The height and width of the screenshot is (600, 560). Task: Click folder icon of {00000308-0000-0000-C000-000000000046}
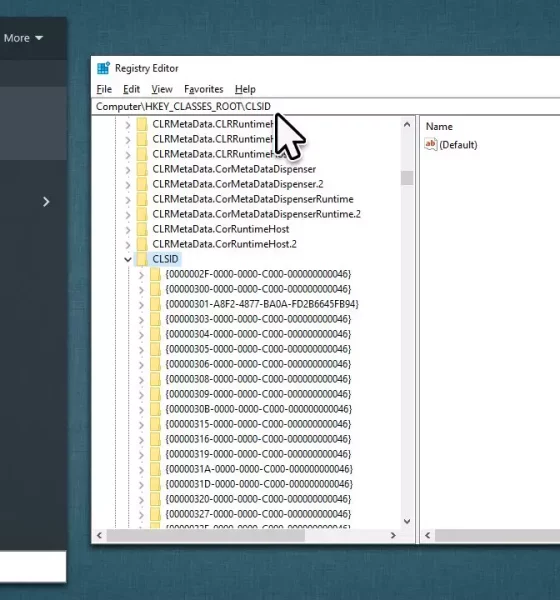[x=155, y=379]
